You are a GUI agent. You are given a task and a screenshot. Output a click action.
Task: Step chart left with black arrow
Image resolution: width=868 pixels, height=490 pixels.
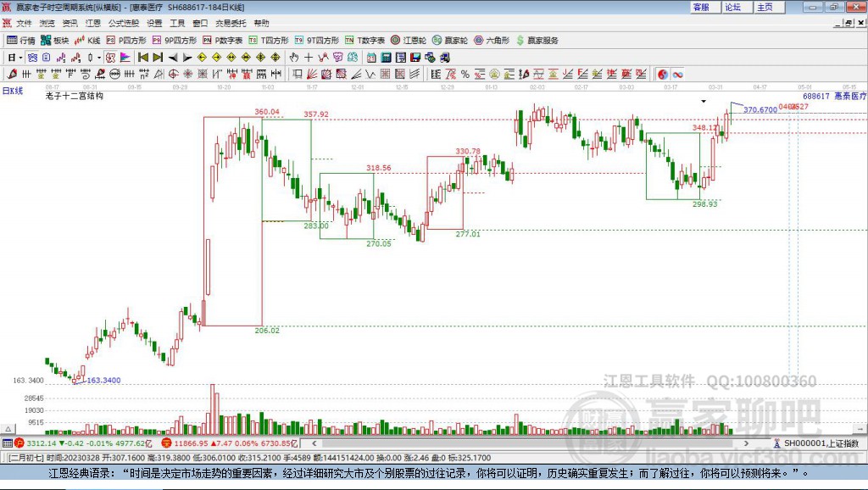pos(173,58)
